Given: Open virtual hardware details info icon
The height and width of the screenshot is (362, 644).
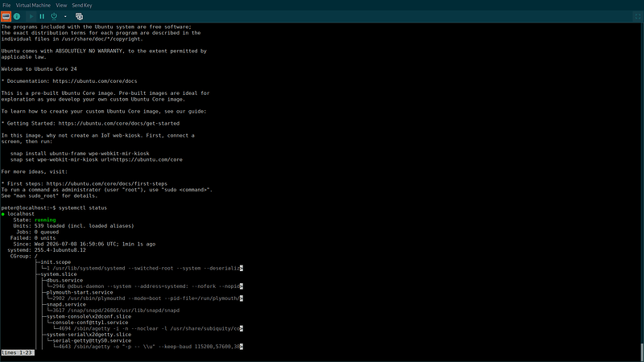Looking at the screenshot, I should pos(17,16).
